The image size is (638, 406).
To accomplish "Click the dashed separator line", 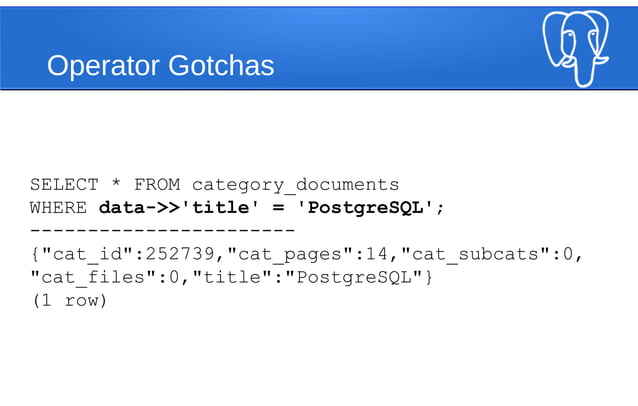I will click(x=162, y=231).
